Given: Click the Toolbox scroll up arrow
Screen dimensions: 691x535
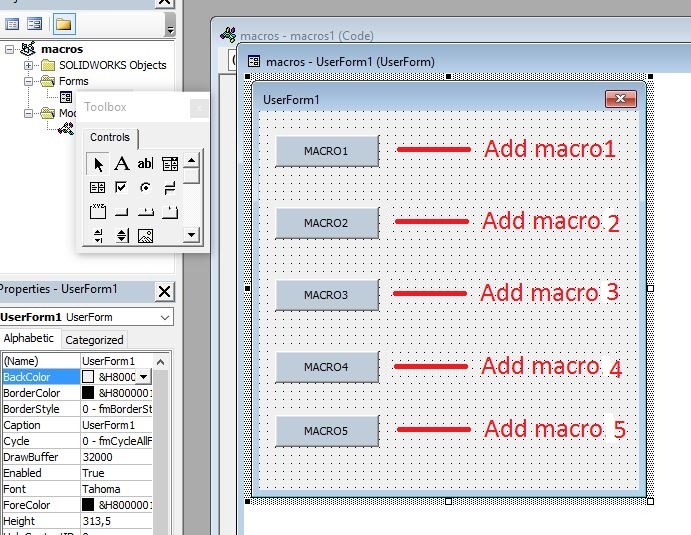Looking at the screenshot, I should (x=191, y=160).
